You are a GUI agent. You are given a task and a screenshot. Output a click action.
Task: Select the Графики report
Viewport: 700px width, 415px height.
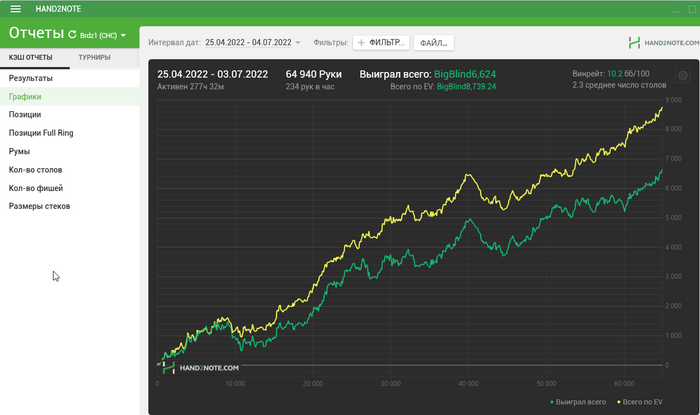click(x=70, y=96)
